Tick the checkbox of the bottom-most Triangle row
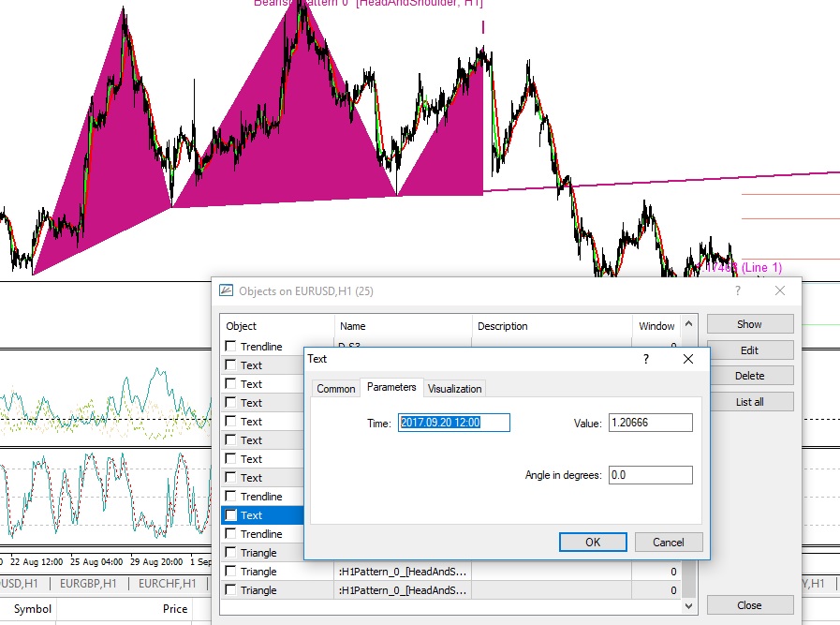The height and width of the screenshot is (625, 840). click(x=231, y=590)
